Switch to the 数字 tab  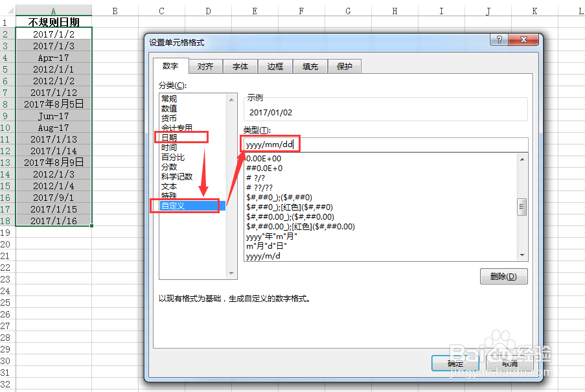pos(170,66)
